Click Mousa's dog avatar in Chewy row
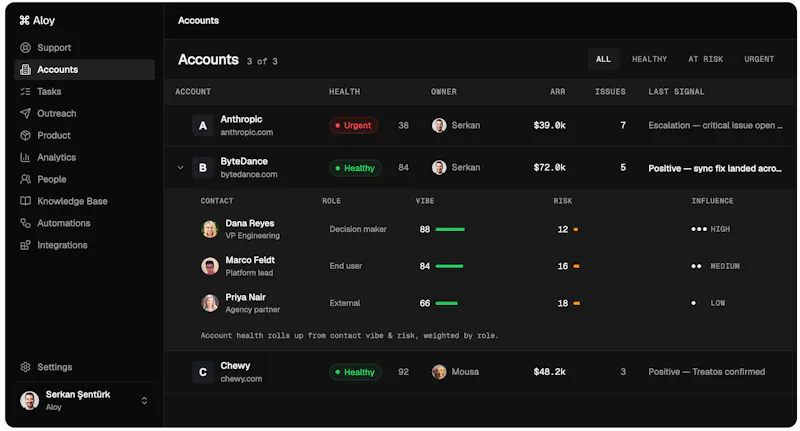This screenshot has width=800, height=431. click(439, 372)
